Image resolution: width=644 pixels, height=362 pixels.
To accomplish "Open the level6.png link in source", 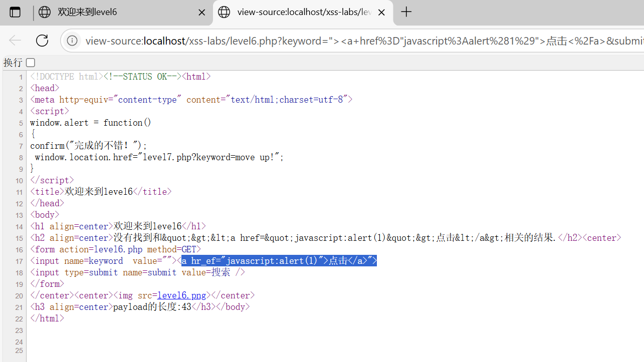I will [x=181, y=295].
